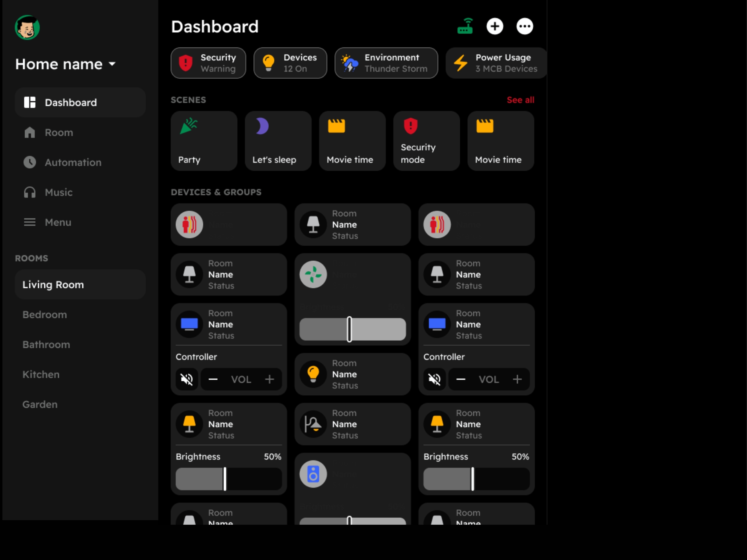The width and height of the screenshot is (747, 560).
Task: Increase volume on right TV controller
Action: tap(517, 379)
